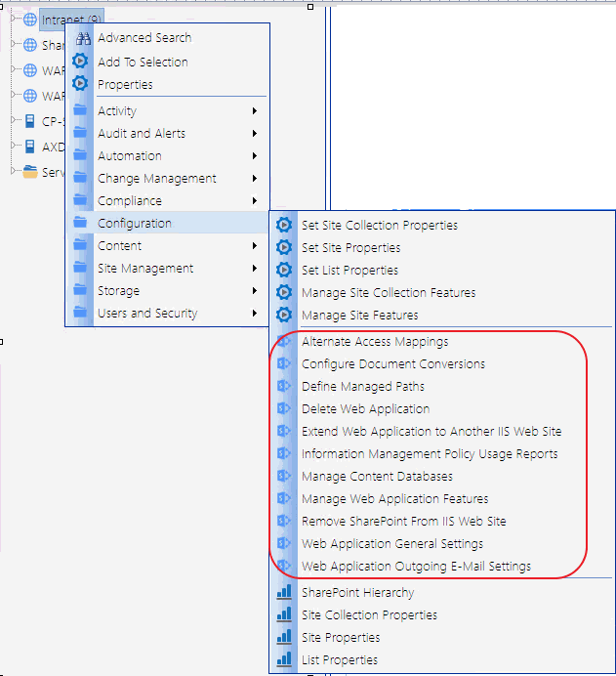Click the folder icon beside Configuration
Screen dimensions: 616x676
pos(80,222)
